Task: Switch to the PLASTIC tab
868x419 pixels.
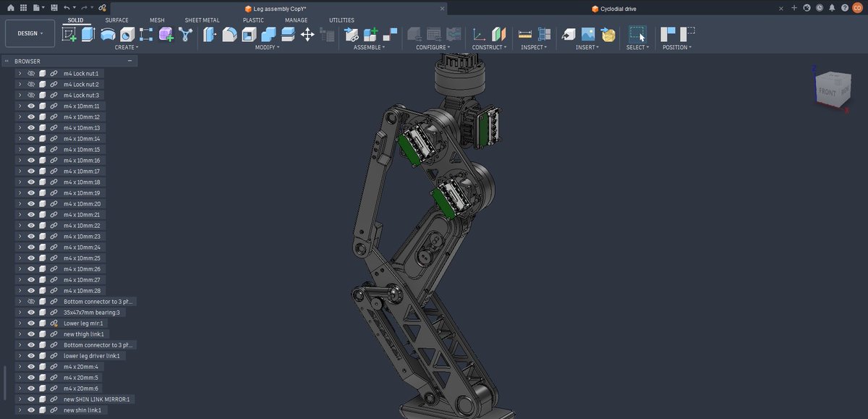Action: 253,20
